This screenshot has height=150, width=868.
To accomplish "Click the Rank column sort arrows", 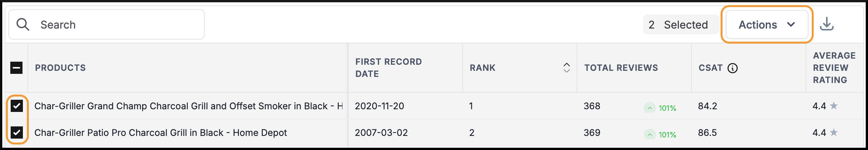I will (567, 68).
